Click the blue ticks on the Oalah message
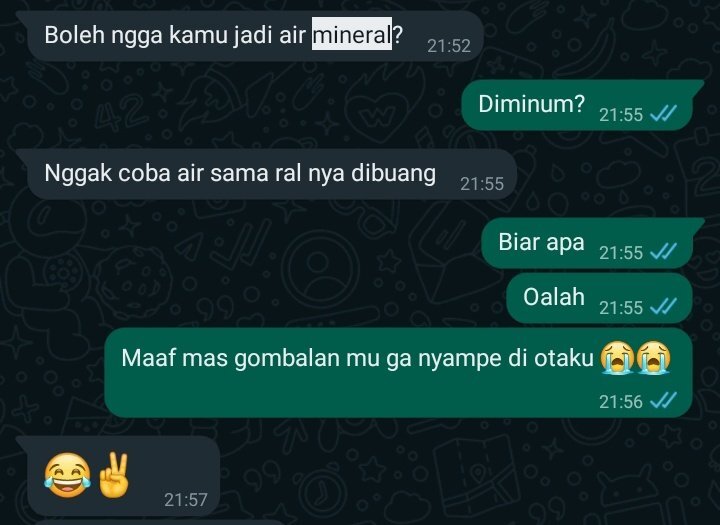720x525 pixels. coord(664,306)
